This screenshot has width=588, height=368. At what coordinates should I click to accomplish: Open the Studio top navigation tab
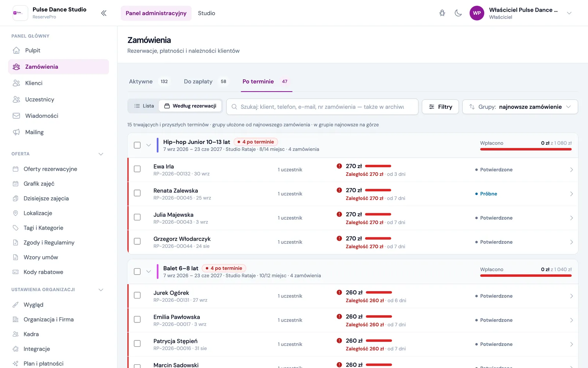(207, 13)
